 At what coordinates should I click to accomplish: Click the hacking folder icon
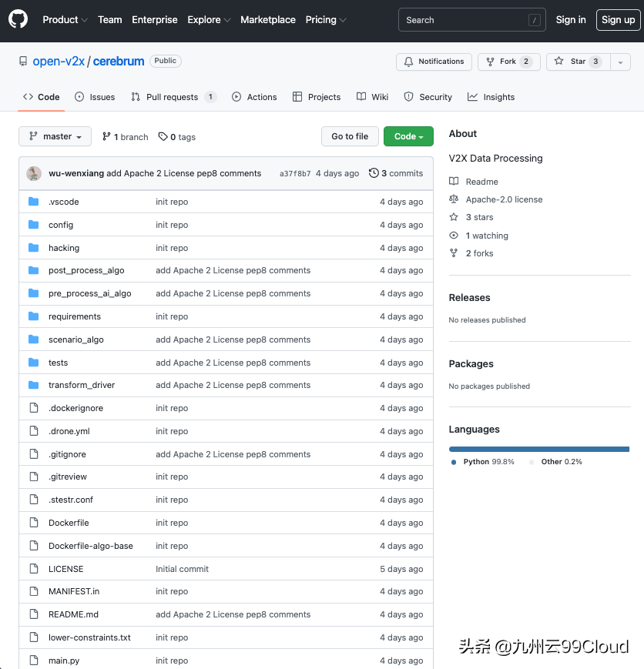click(x=33, y=247)
